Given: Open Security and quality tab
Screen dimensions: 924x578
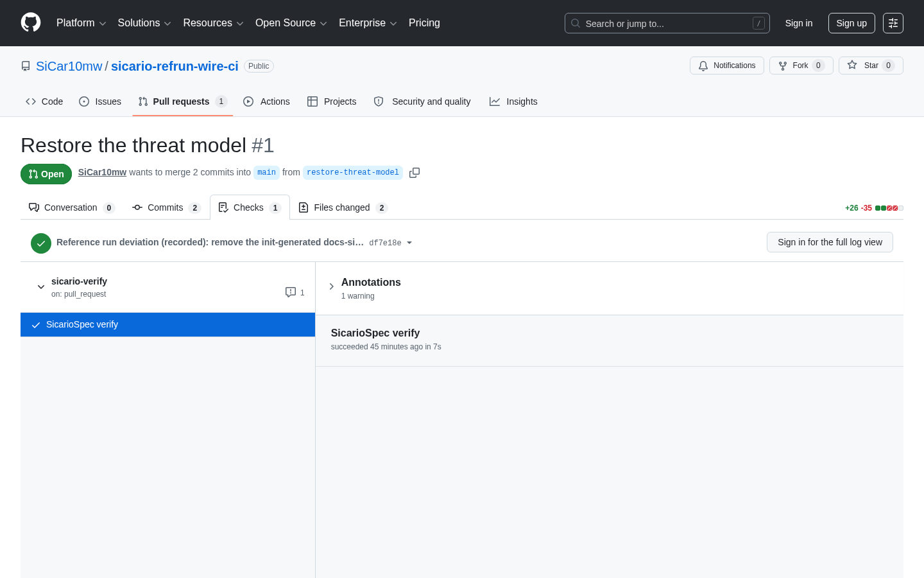Looking at the screenshot, I should click(x=422, y=101).
